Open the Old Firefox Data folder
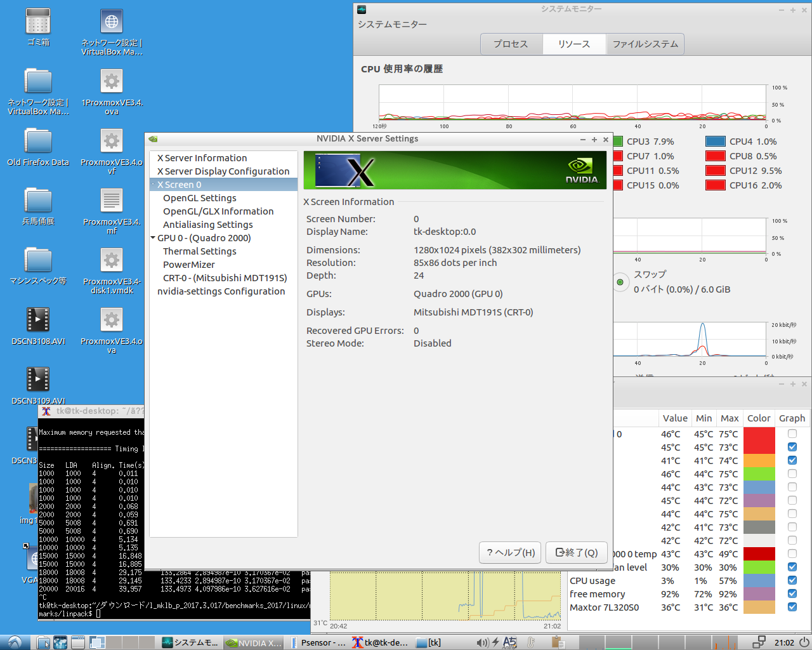Screen dimensions: 812x650 [38, 142]
